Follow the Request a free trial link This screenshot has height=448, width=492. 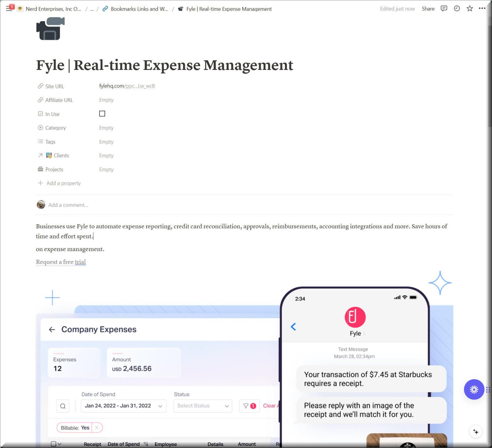(x=61, y=262)
